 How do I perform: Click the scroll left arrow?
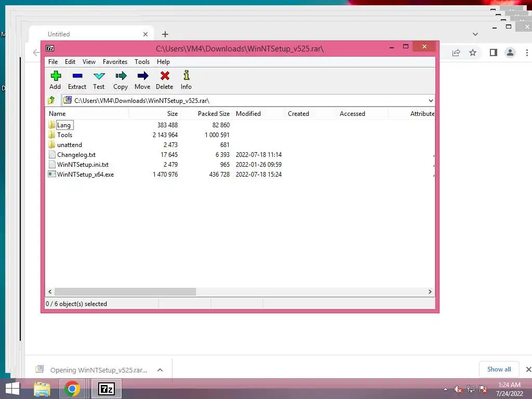[x=50, y=292]
